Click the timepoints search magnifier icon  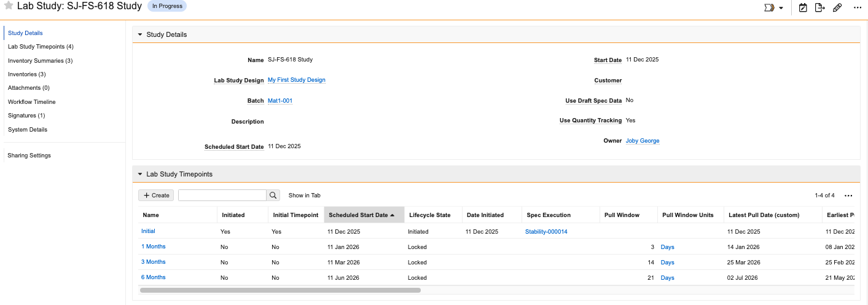(273, 196)
